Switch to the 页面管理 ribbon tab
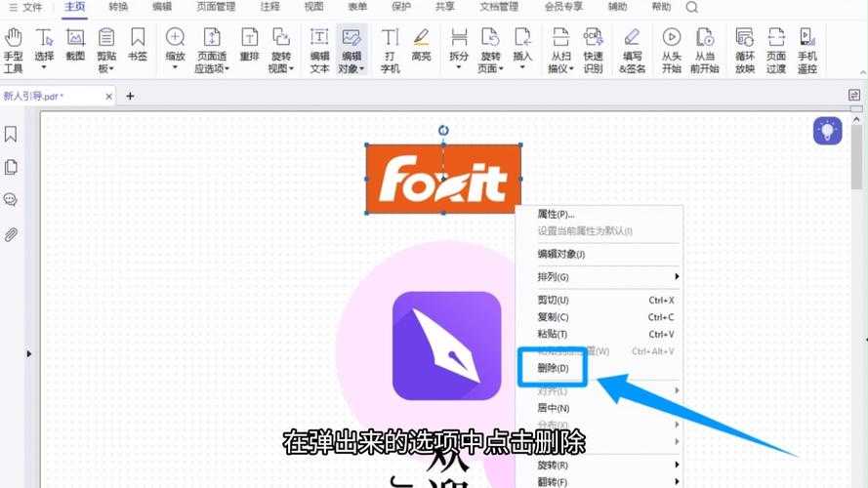Screen dimensions: 868x488 click(x=216, y=7)
